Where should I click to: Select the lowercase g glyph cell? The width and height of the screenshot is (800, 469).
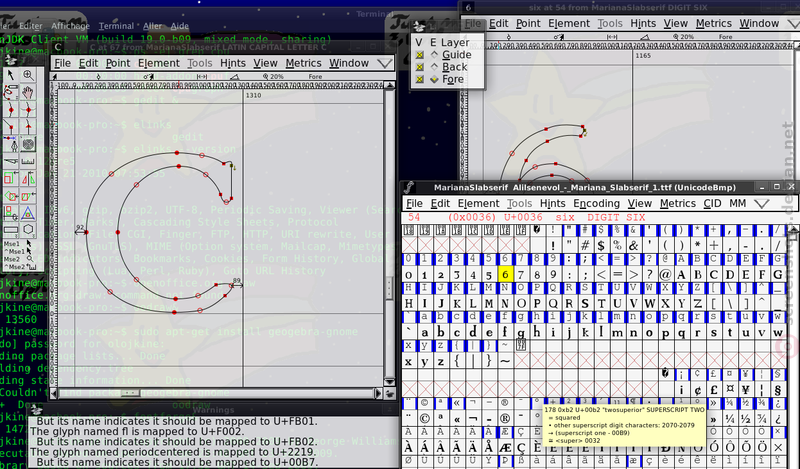coord(521,332)
